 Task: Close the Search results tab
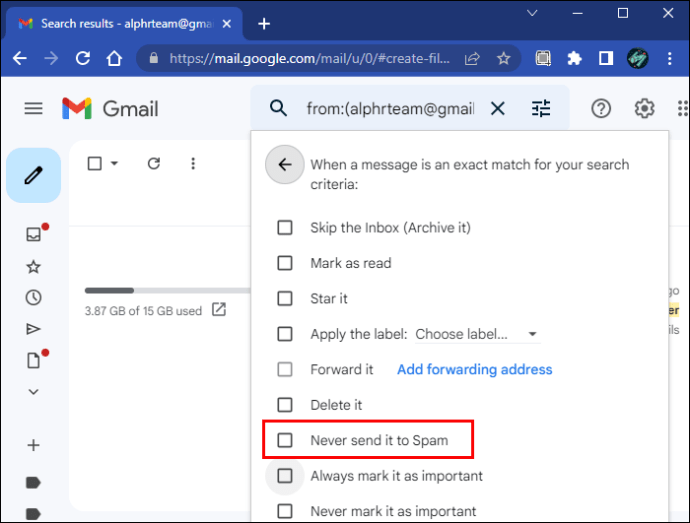click(227, 24)
